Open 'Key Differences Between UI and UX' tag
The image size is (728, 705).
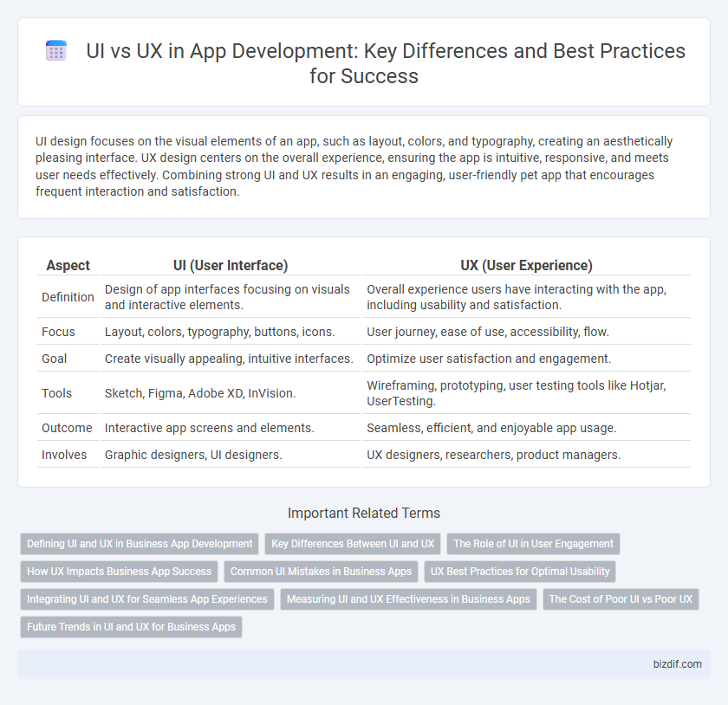353,544
